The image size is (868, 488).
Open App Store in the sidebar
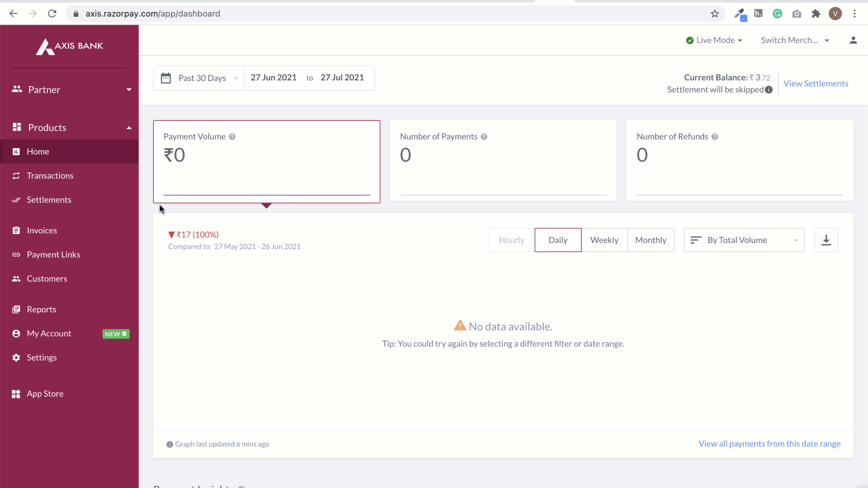(69, 394)
